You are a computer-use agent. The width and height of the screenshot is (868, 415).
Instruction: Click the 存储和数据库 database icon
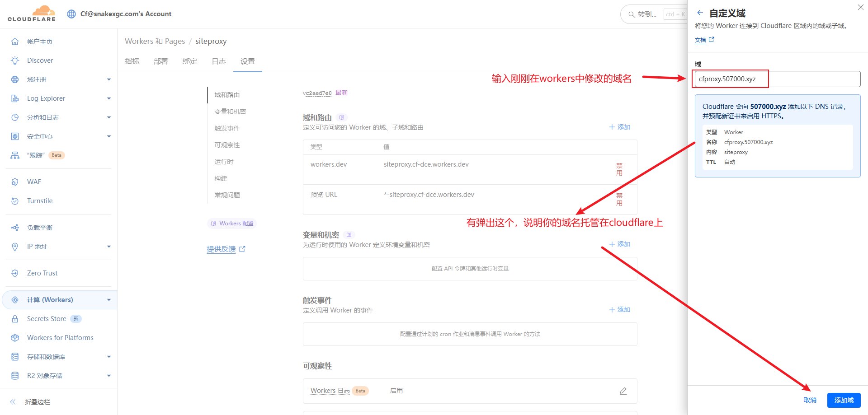pos(15,357)
